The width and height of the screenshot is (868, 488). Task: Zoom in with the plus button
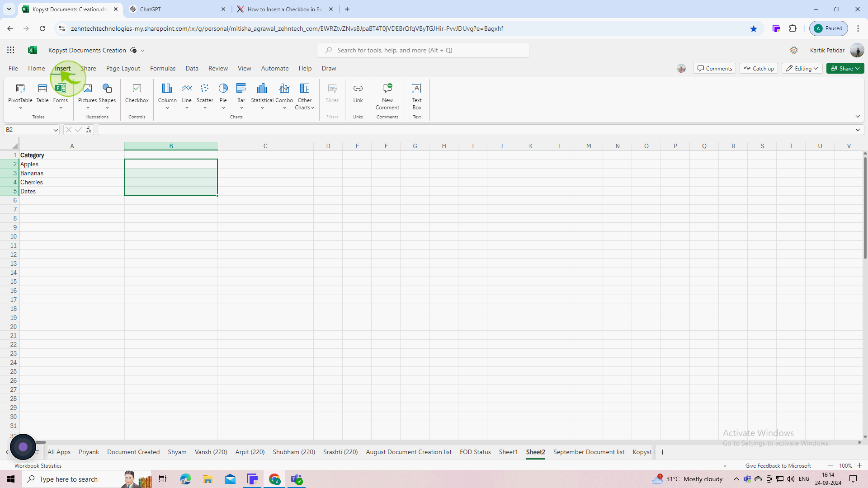click(x=859, y=465)
